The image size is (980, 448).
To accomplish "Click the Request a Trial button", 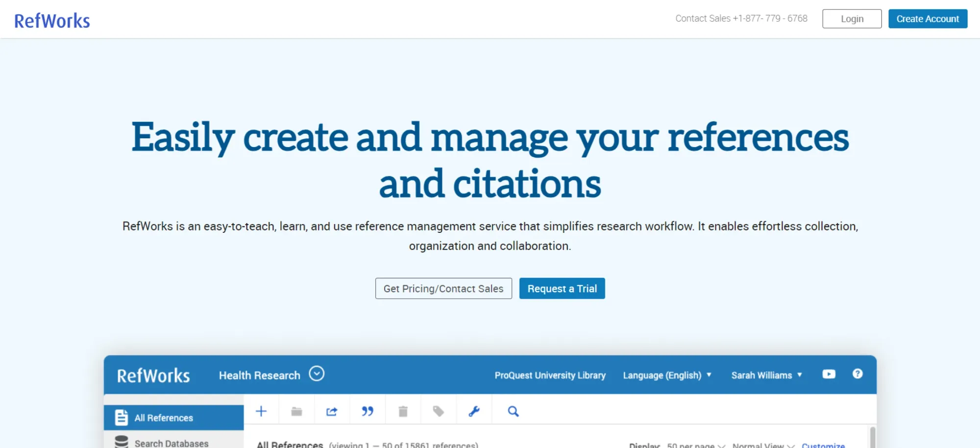I will [562, 289].
